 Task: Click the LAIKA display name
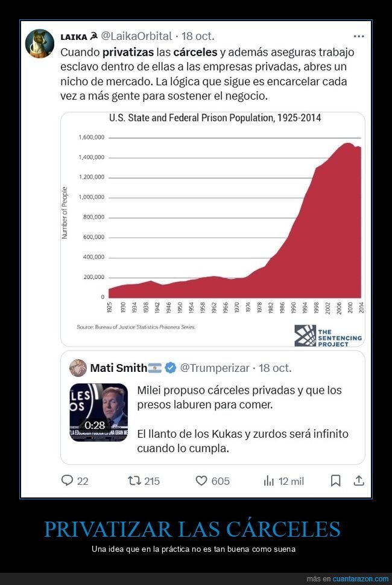point(72,36)
